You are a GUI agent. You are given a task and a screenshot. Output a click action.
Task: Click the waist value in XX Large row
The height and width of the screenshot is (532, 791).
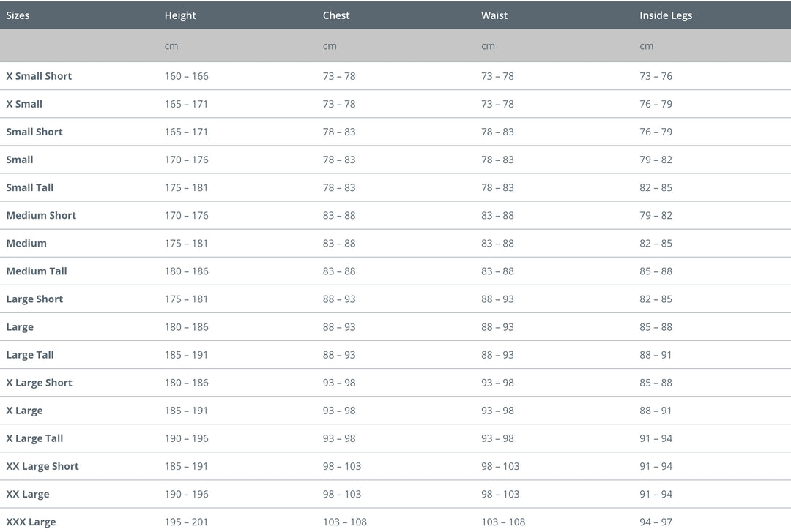tap(500, 494)
